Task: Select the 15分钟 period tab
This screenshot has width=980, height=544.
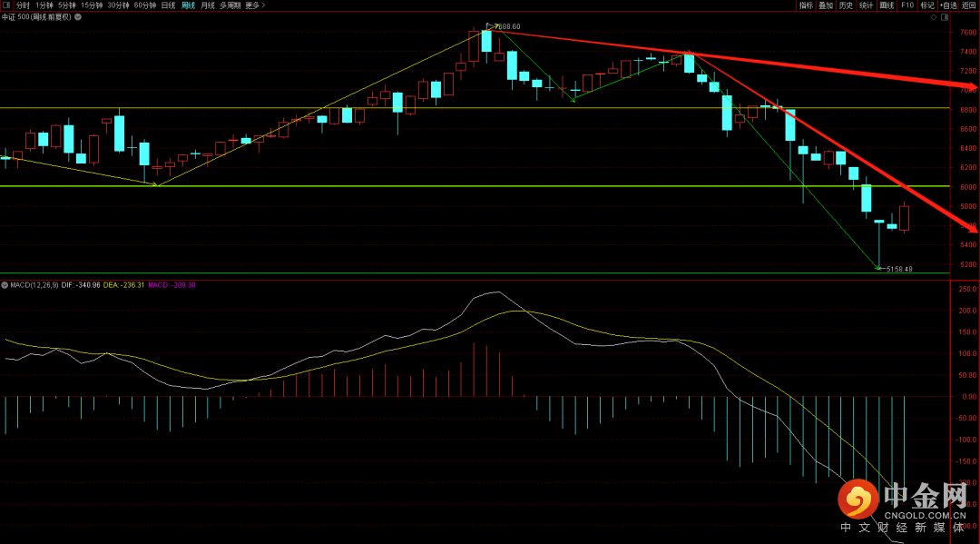Action: tap(92, 5)
